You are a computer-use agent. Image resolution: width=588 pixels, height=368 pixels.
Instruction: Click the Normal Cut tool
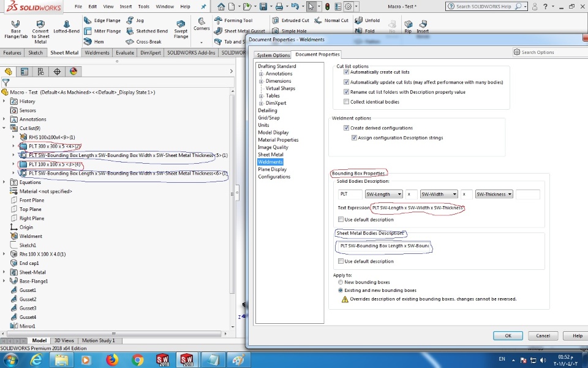pyautogui.click(x=331, y=20)
